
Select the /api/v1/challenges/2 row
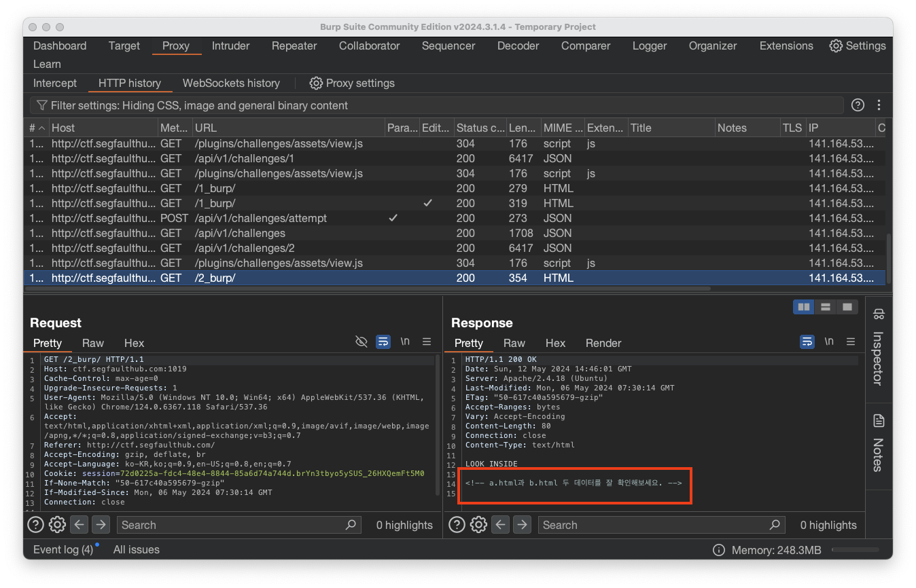455,248
